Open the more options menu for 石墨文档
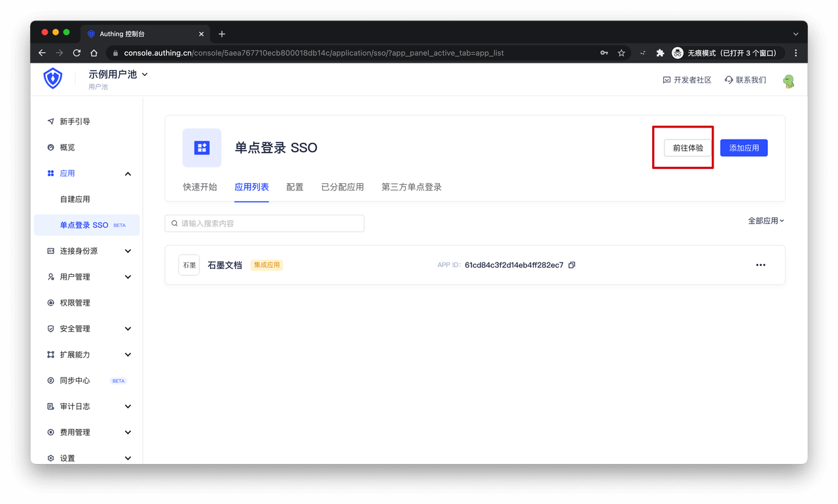This screenshot has width=838, height=504. tap(760, 264)
